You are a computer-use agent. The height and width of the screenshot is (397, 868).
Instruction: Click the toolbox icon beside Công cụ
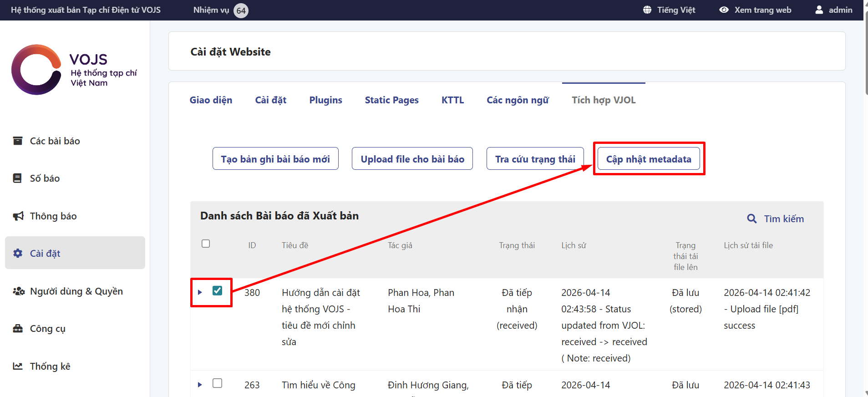[18, 328]
